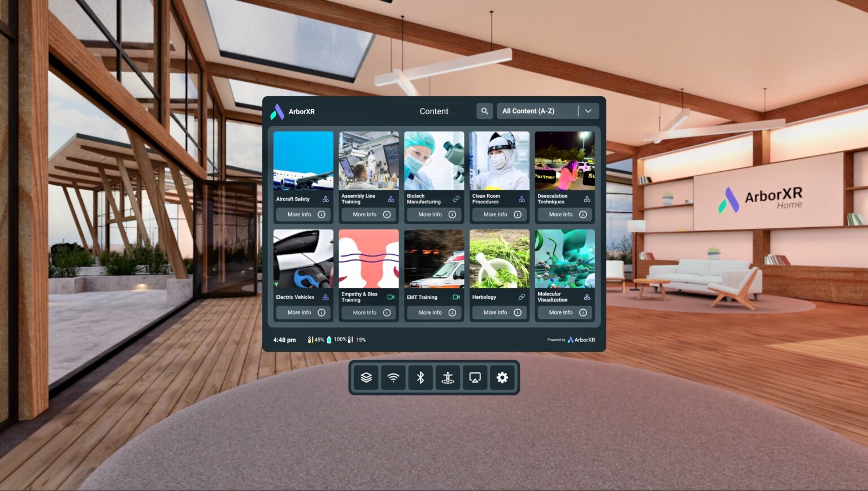This screenshot has width=868, height=491.
Task: Click More Info for Clean Room Procedures
Action: [499, 214]
